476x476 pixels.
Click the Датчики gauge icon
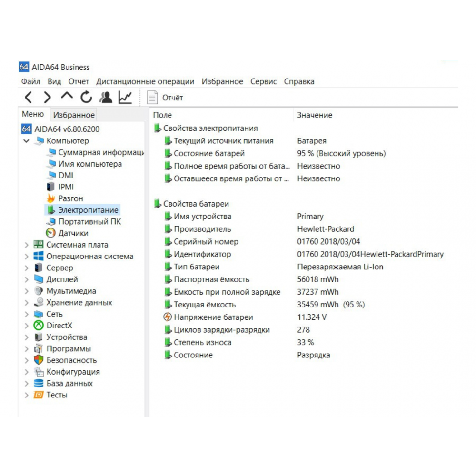pyautogui.click(x=51, y=233)
